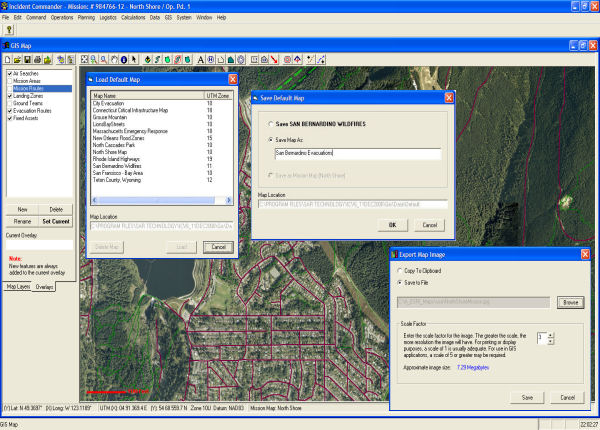Toggle the Evacuation Routes overlay checkbox
Screen dimensions: 600x430
click(10, 111)
